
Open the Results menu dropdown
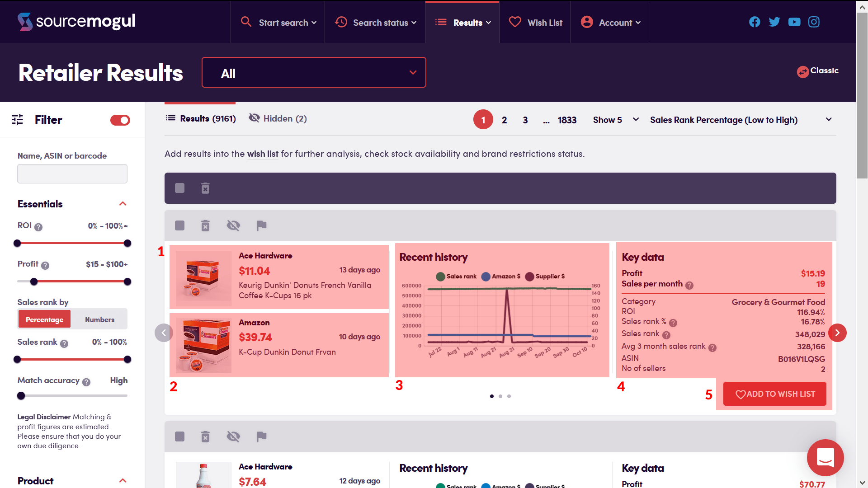[x=462, y=23]
